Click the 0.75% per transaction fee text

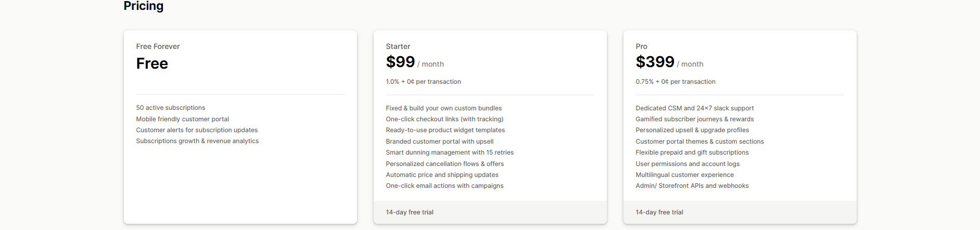tap(675, 82)
